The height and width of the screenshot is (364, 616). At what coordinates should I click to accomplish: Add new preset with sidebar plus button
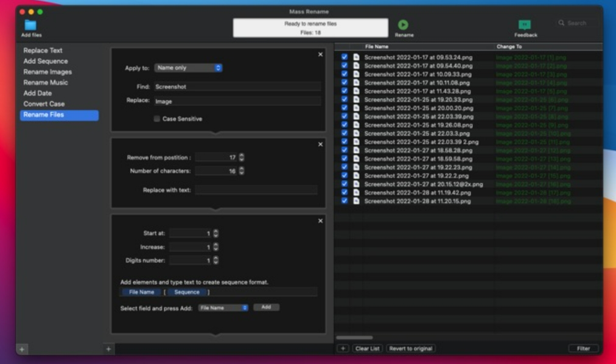coord(22,349)
